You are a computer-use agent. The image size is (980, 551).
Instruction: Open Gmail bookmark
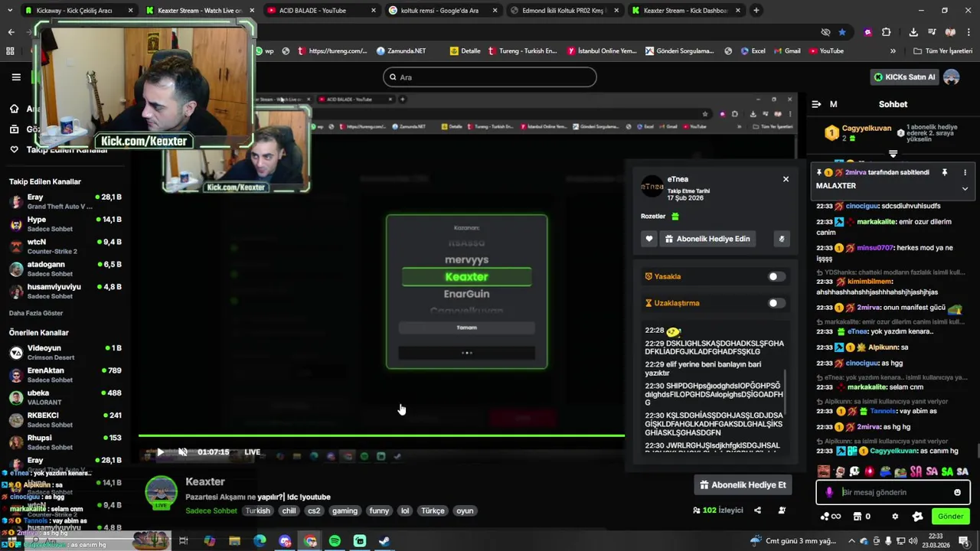click(786, 51)
